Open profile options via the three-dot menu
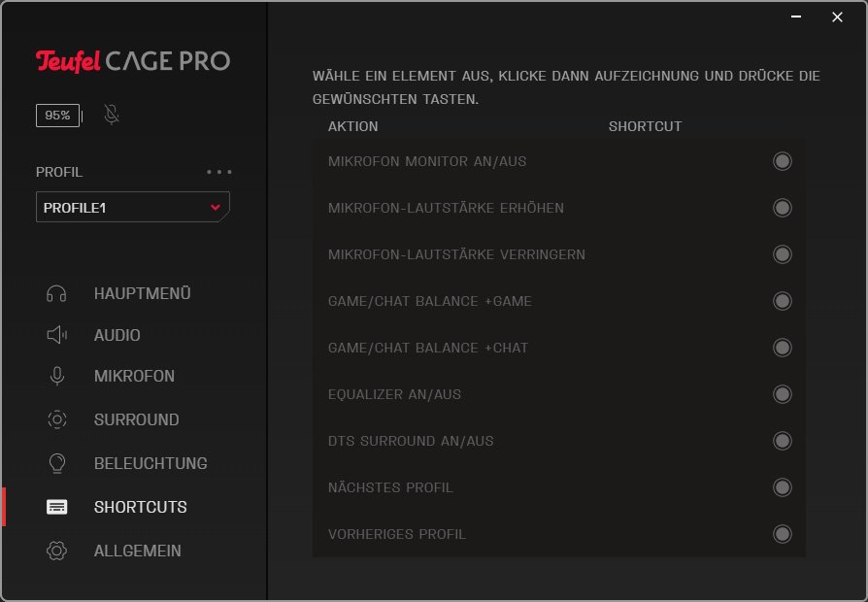 [x=219, y=172]
